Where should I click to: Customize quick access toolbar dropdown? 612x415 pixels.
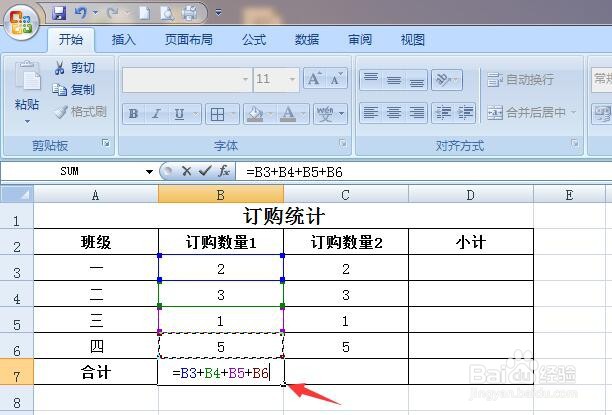(219, 13)
